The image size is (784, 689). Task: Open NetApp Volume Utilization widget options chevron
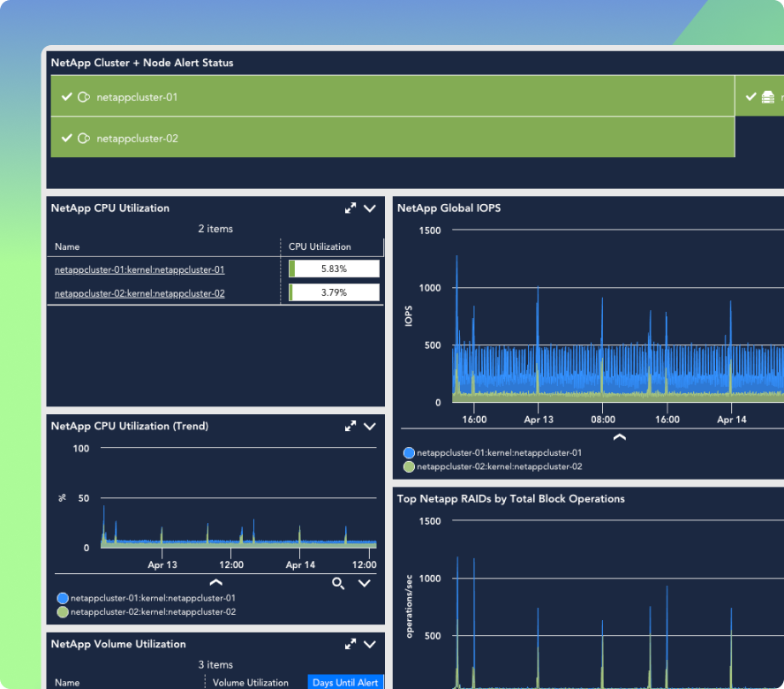point(370,645)
